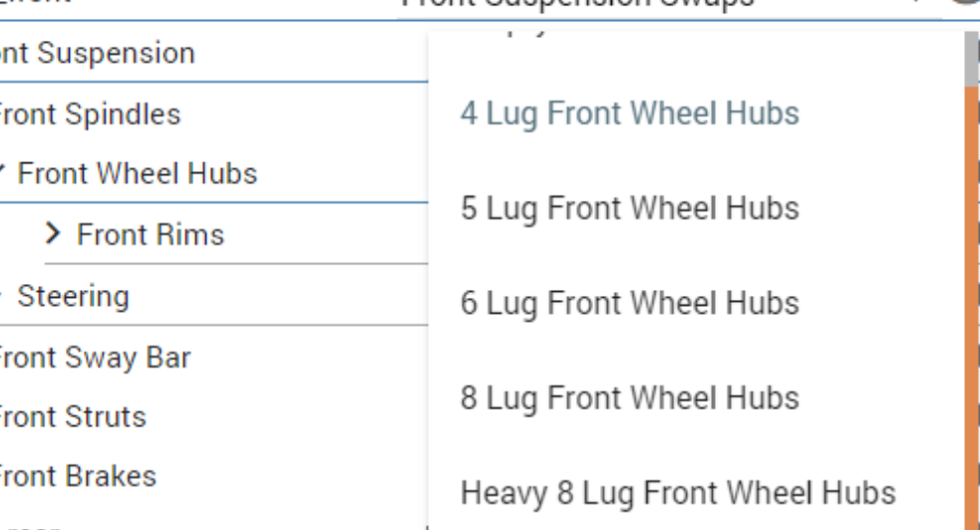This screenshot has height=530, width=980.
Task: Select Heavy 8 Lug Front Wheel Hubs
Action: [x=677, y=492]
